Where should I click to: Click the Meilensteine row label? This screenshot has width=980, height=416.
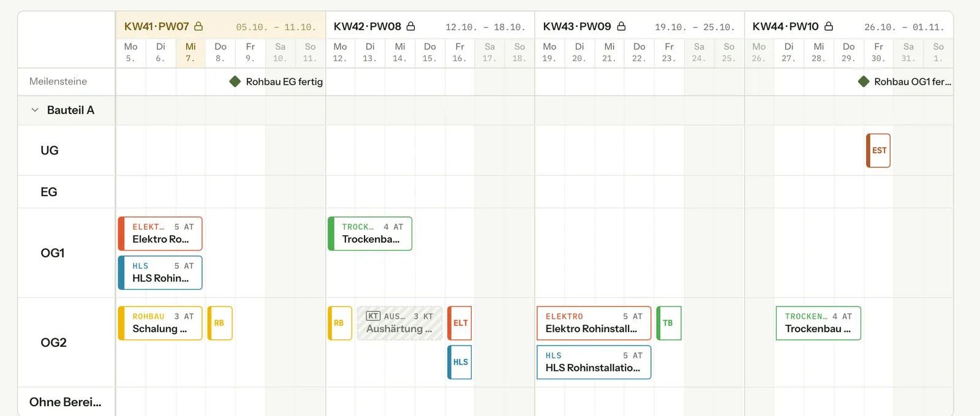click(58, 81)
